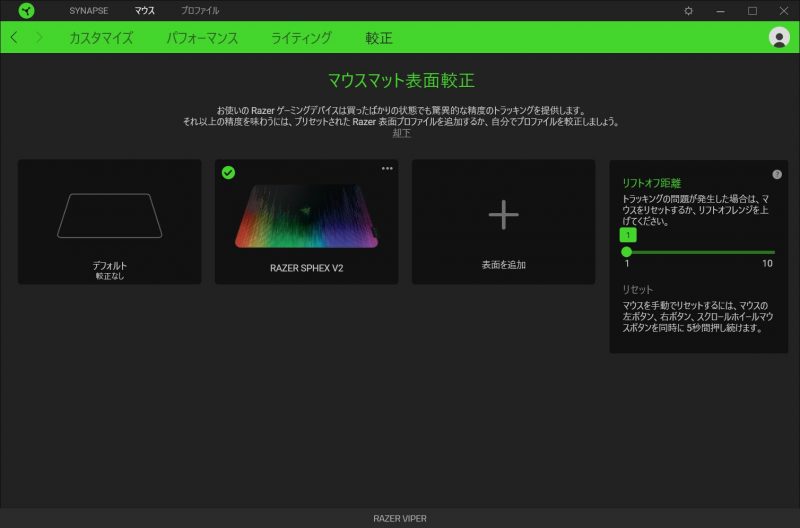Minimize the Synapse window
The width and height of the screenshot is (800, 528).
pyautogui.click(x=720, y=11)
